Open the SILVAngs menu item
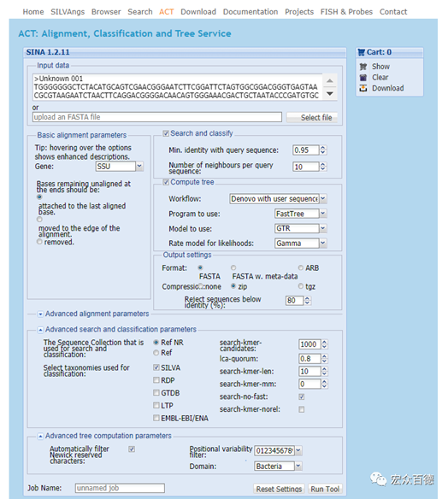Screen dimensions: 448x499 tap(68, 12)
